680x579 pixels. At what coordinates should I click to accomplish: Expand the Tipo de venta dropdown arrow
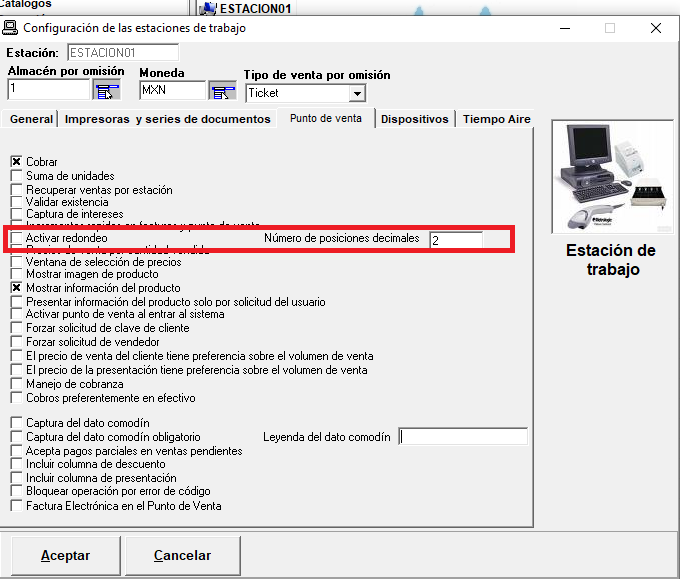pyautogui.click(x=357, y=93)
